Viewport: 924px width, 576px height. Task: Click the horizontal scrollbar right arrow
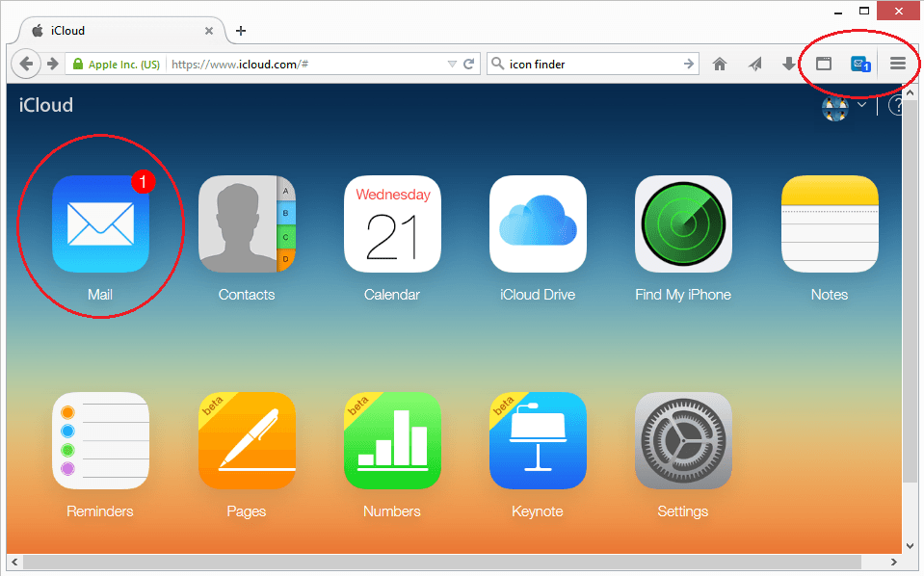tap(893, 562)
